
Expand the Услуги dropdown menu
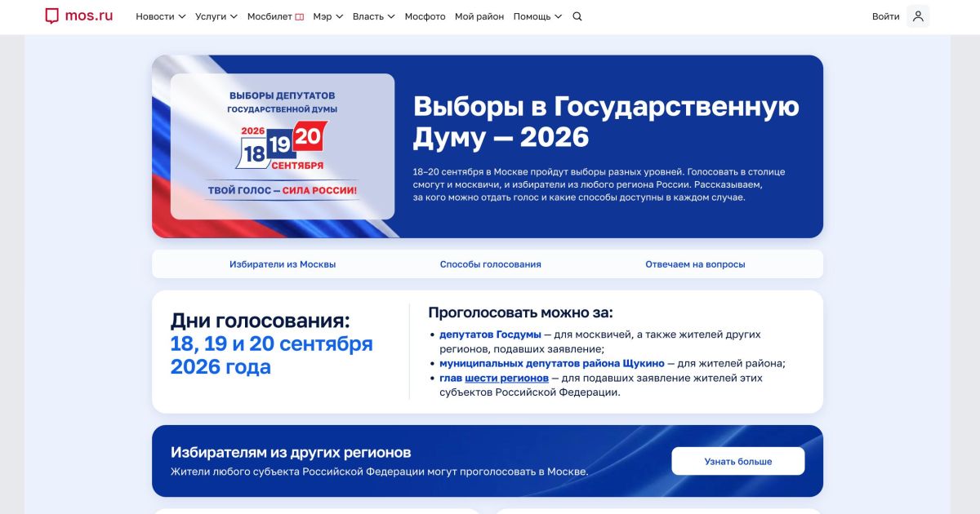(216, 16)
